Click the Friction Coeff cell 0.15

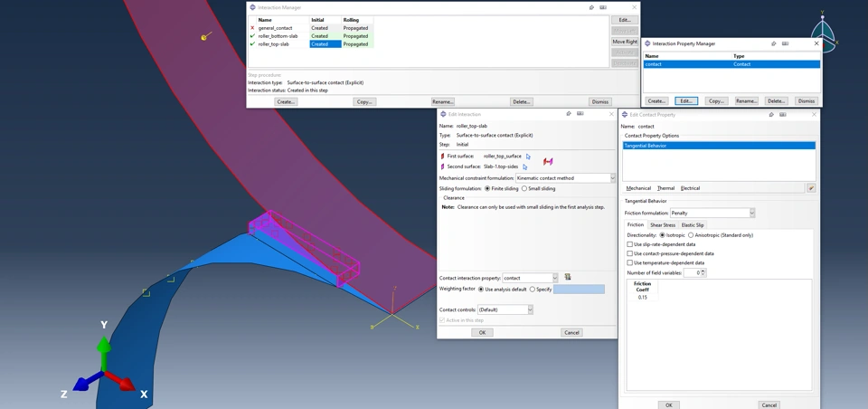[x=642, y=298]
